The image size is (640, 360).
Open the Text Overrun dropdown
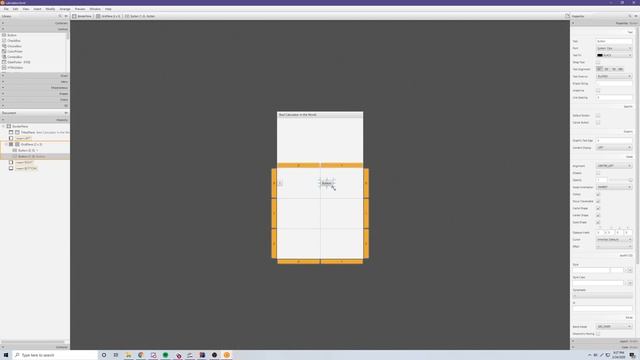pyautogui.click(x=613, y=76)
